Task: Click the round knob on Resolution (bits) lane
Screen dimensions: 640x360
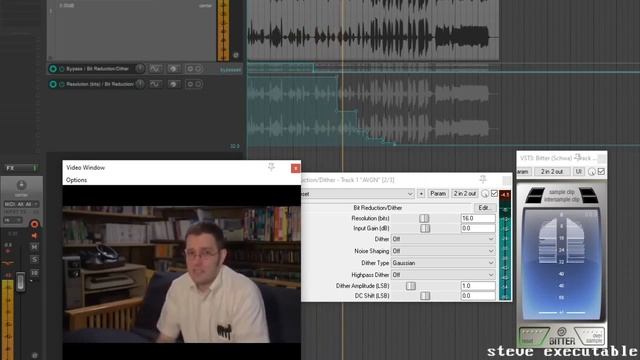Action: 140,84
